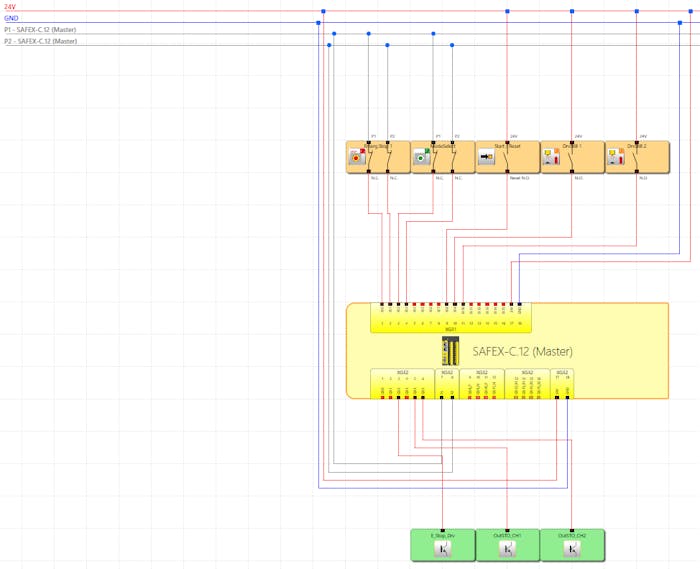
Task: Click the SAFEX-C.12 controller module icon
Action: coord(450,351)
